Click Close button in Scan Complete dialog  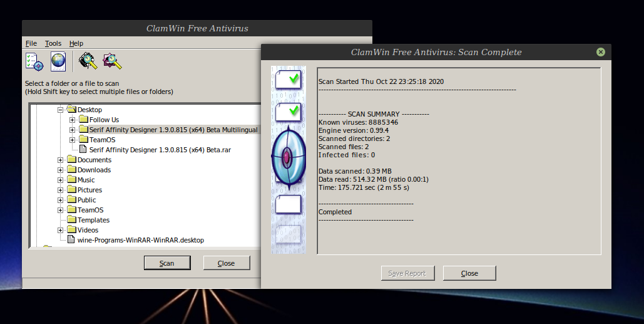click(x=469, y=273)
